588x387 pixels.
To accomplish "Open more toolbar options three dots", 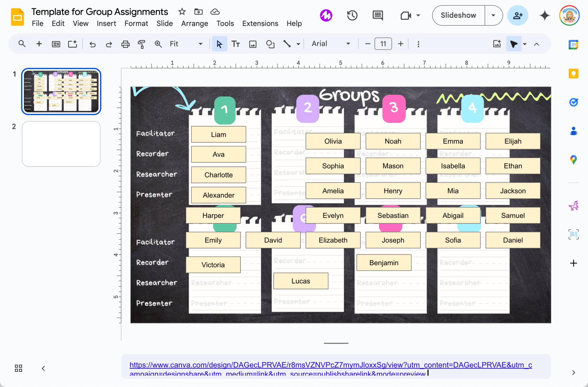I will click(418, 44).
